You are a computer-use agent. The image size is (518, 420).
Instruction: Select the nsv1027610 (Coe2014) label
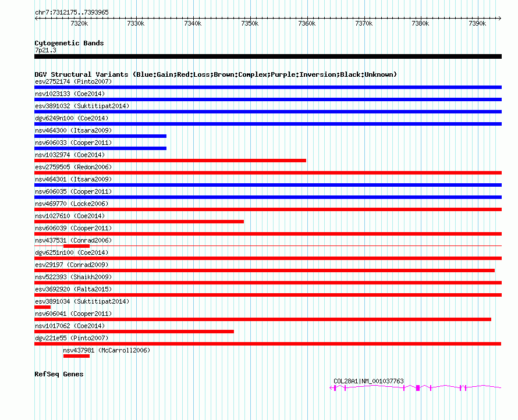pyautogui.click(x=70, y=216)
